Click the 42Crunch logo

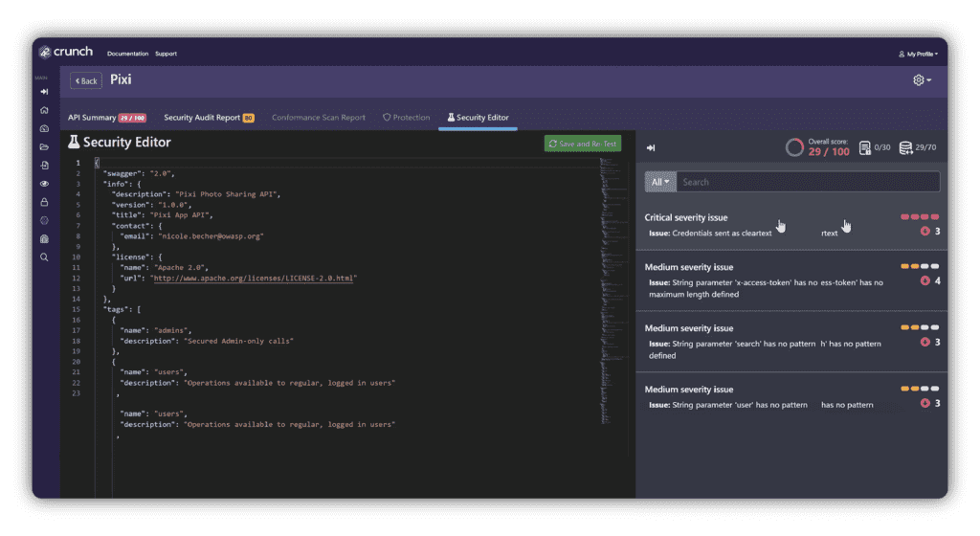click(66, 52)
